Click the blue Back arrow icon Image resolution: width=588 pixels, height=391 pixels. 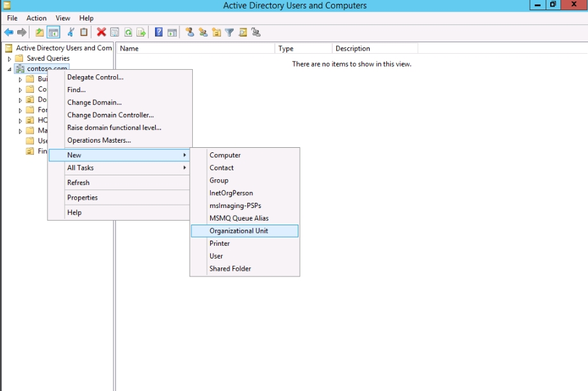(9, 33)
